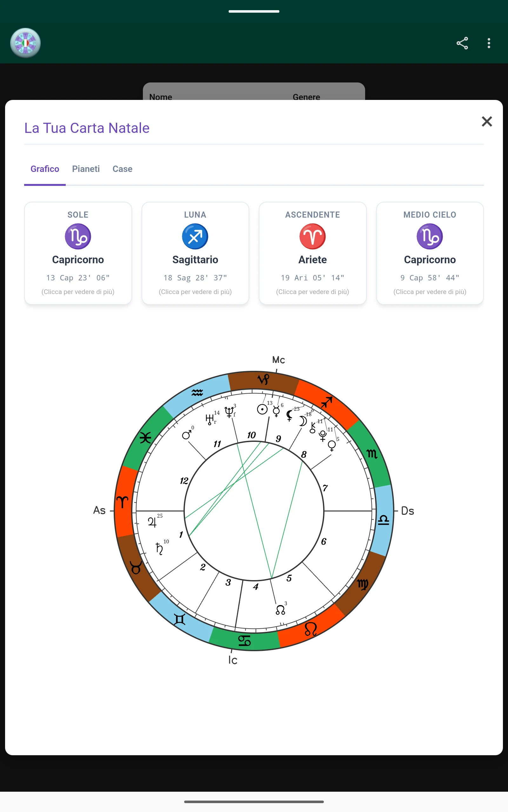Click the Taurus sign on the zodiac ring
Image resolution: width=508 pixels, height=812 pixels.
(x=136, y=568)
